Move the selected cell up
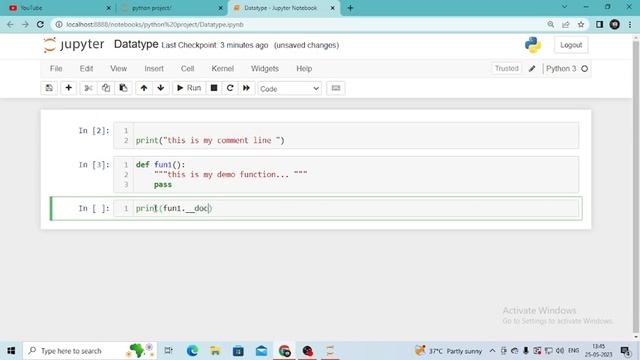The width and height of the screenshot is (640, 360). pyautogui.click(x=144, y=88)
